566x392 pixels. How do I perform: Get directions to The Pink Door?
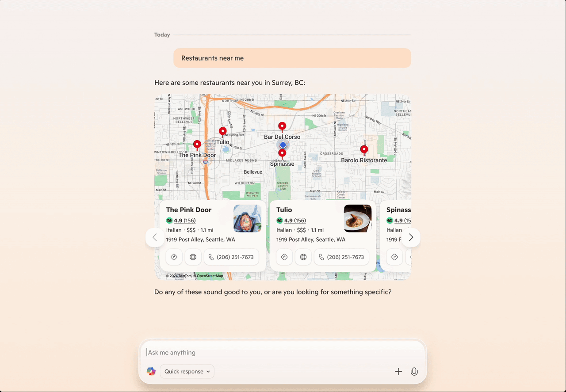174,257
